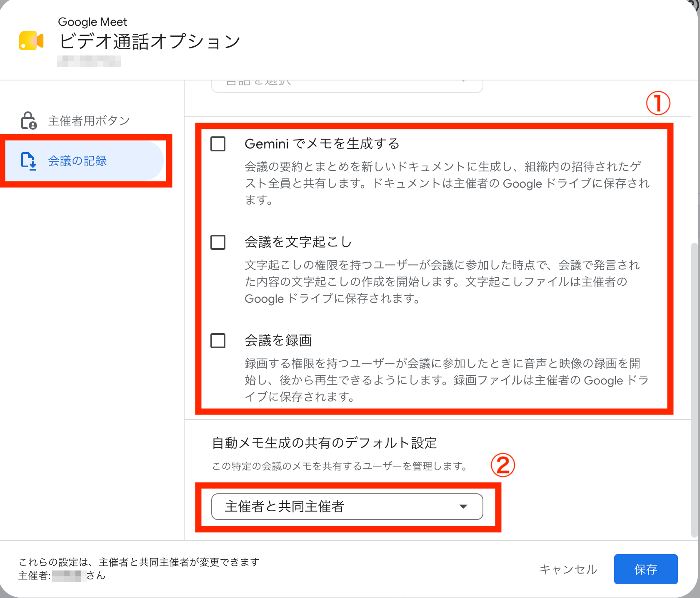Click the blue 保存 button
The height and width of the screenshot is (598, 700).
tap(646, 569)
